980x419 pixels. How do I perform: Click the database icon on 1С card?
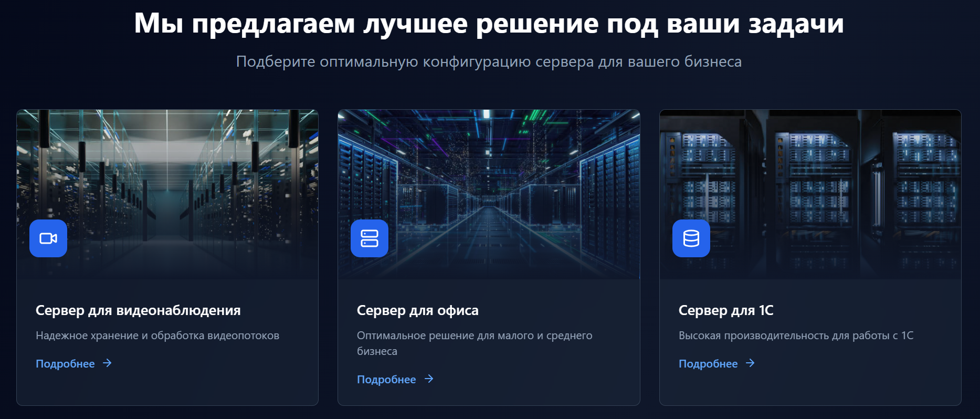click(x=691, y=238)
